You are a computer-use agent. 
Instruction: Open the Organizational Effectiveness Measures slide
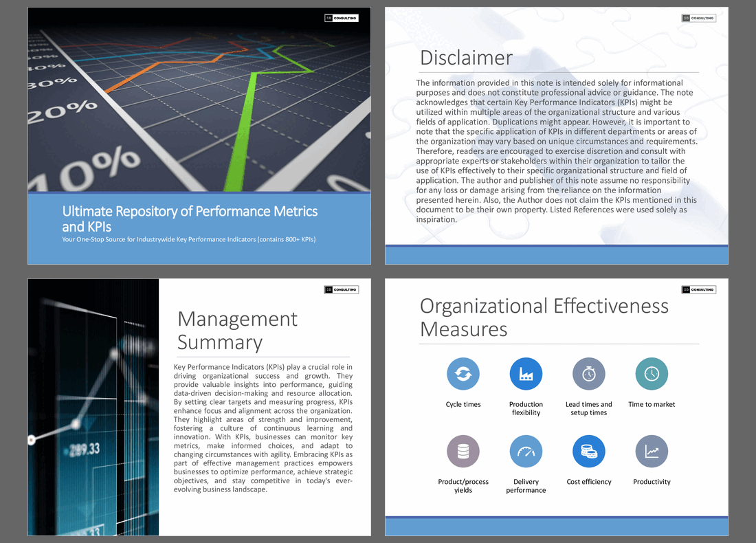click(x=556, y=406)
